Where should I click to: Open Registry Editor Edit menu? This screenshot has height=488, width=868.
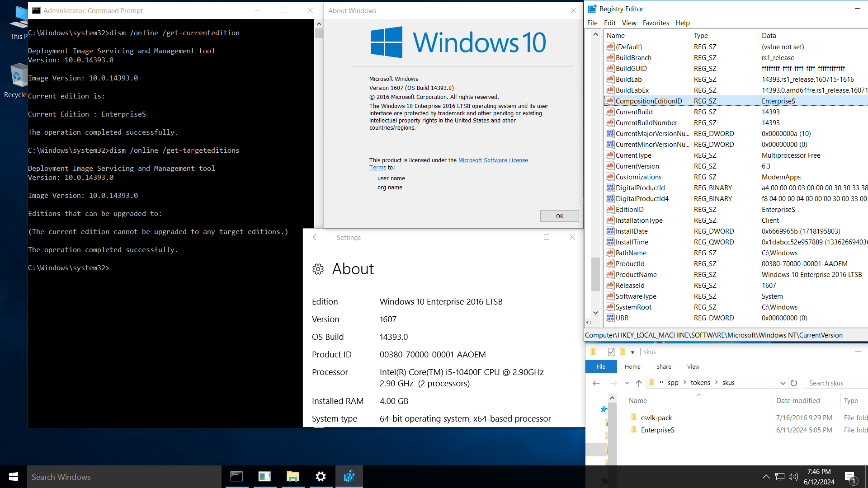(609, 23)
